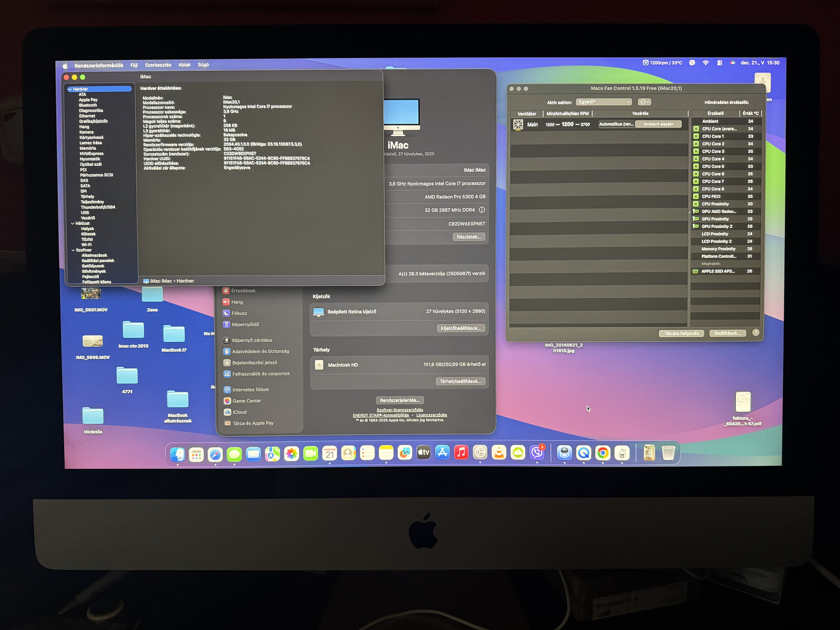This screenshot has height=630, width=840.
Task: Open the Maps app in the Dock
Action: 272,454
